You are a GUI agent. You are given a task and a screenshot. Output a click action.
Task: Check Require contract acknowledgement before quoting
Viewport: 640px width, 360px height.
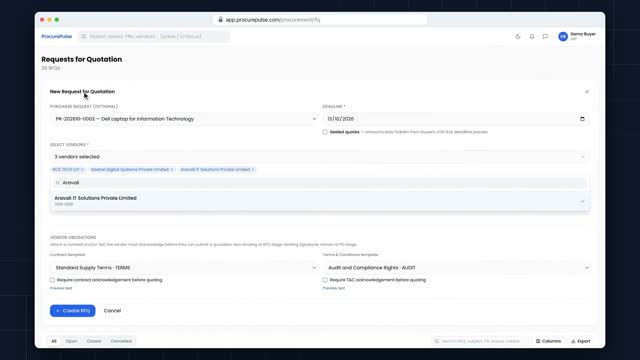52,280
